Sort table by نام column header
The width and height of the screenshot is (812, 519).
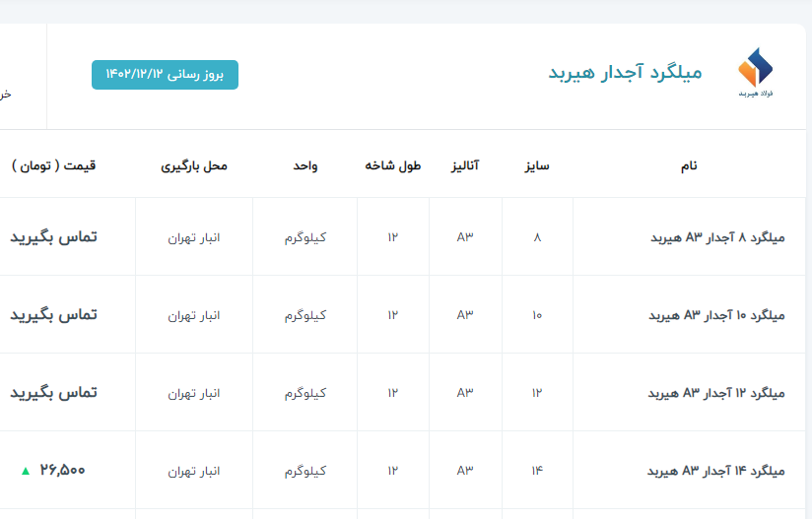tap(689, 165)
